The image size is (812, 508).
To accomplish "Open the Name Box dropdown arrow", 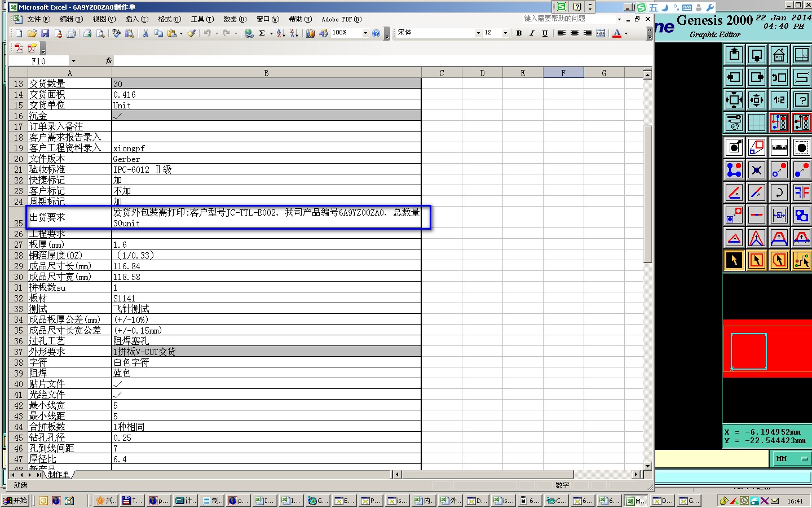I will (73, 61).
